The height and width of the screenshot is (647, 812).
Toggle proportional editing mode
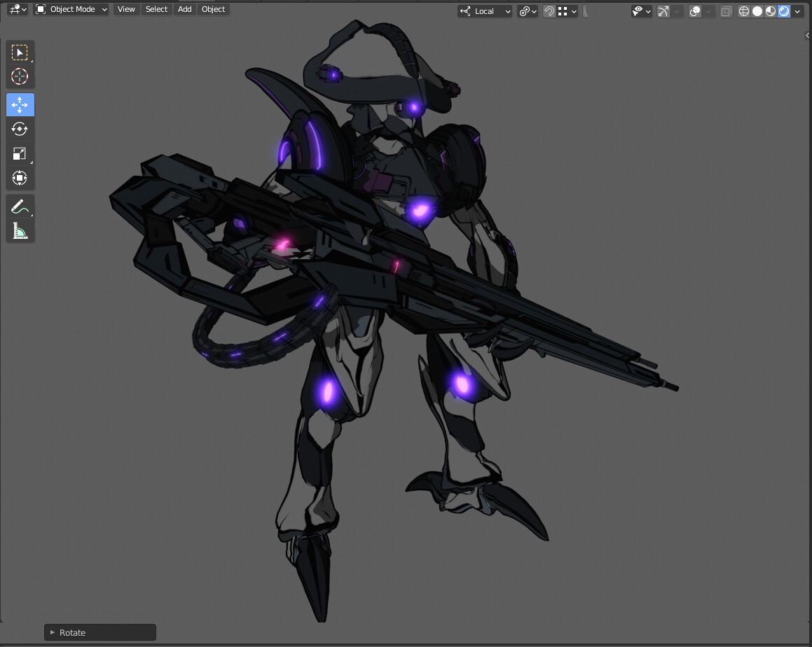[585, 12]
